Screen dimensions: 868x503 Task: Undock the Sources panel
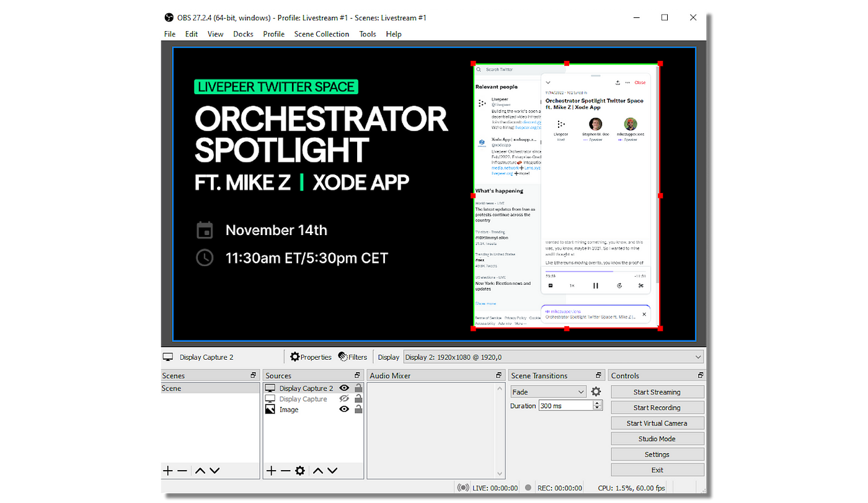coord(357,375)
